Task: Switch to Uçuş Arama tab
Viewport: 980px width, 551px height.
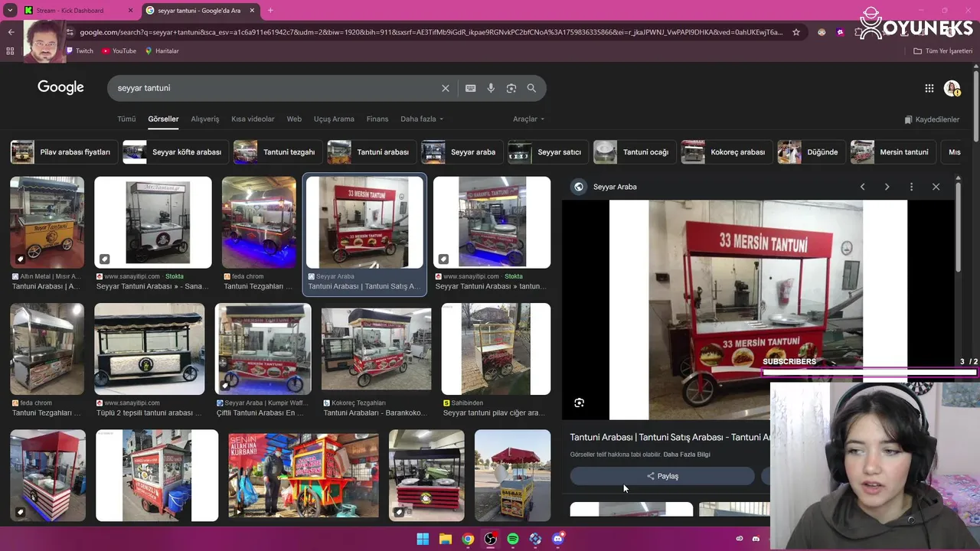Action: pos(334,119)
